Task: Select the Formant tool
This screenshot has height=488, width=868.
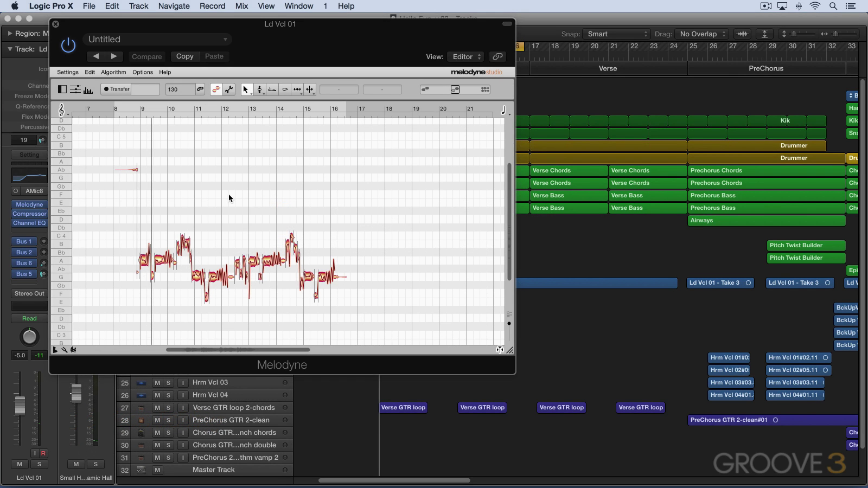Action: tap(272, 89)
